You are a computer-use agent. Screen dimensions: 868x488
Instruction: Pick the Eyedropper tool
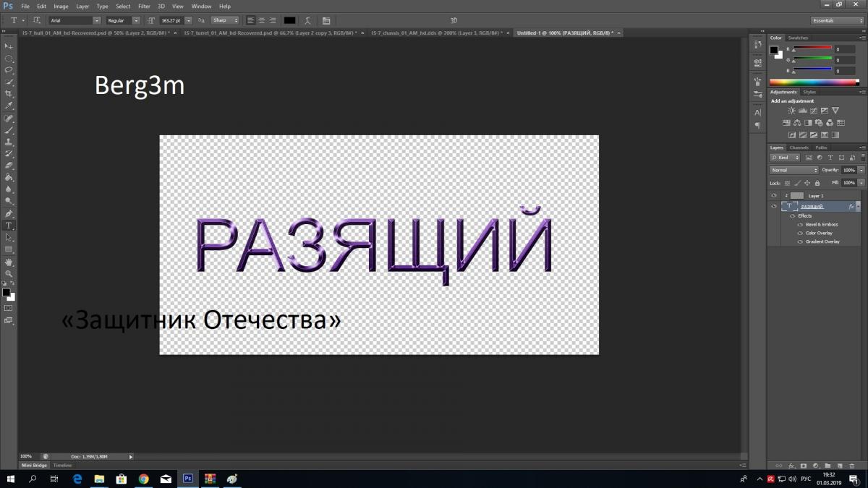tap(9, 106)
